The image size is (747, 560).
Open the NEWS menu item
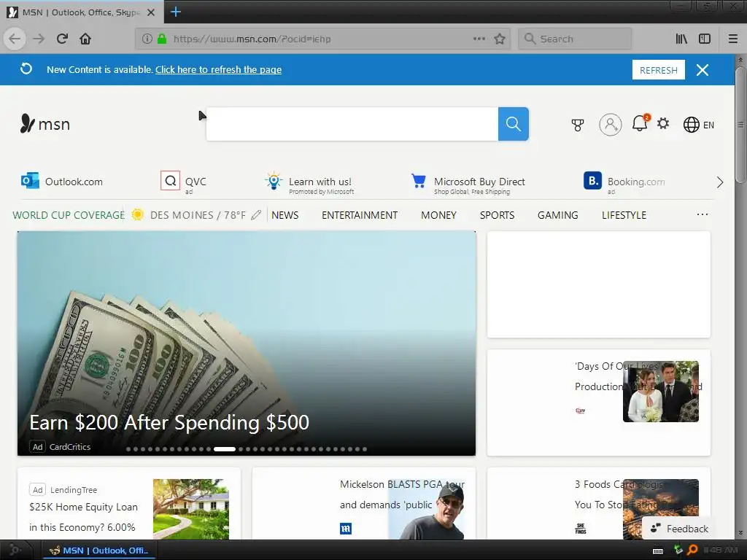tap(285, 215)
